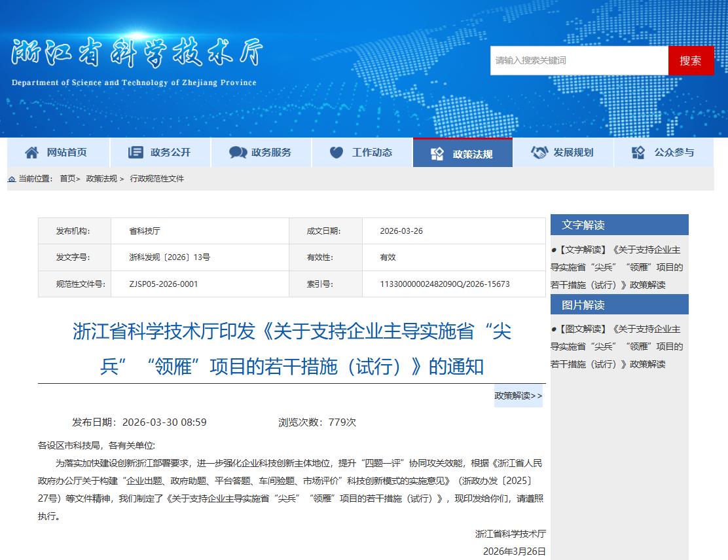Viewport: 728px width, 560px height.
Task: Click 行政规范性文件 breadcrumb link
Action: pyautogui.click(x=157, y=179)
